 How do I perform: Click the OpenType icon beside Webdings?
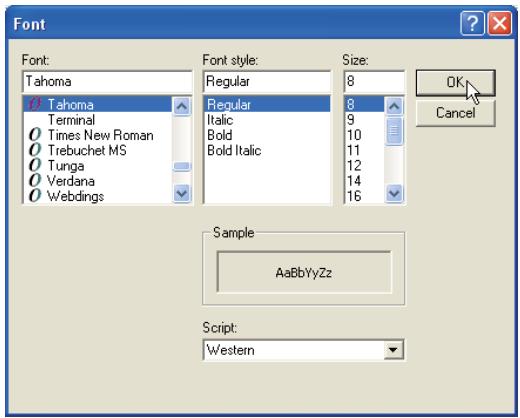(x=35, y=196)
